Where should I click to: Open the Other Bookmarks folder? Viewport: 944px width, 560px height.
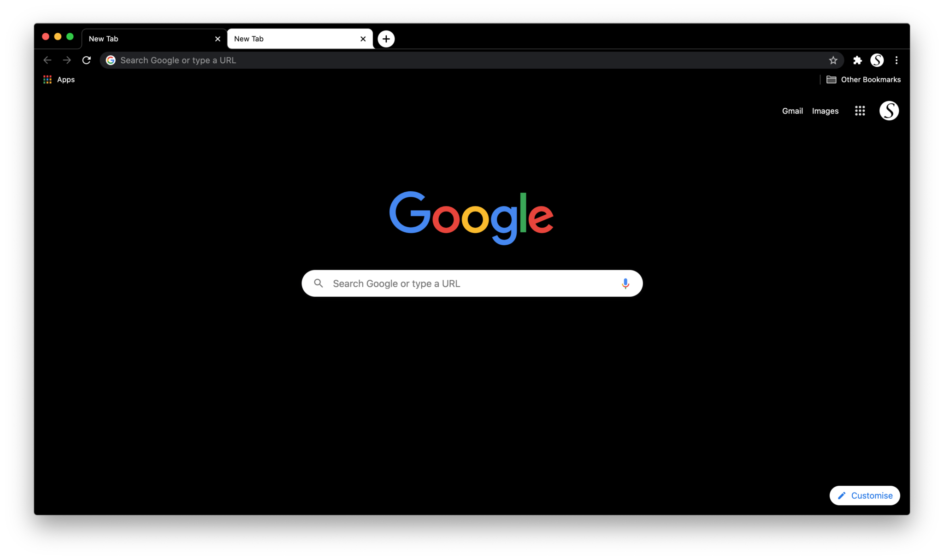tap(864, 79)
